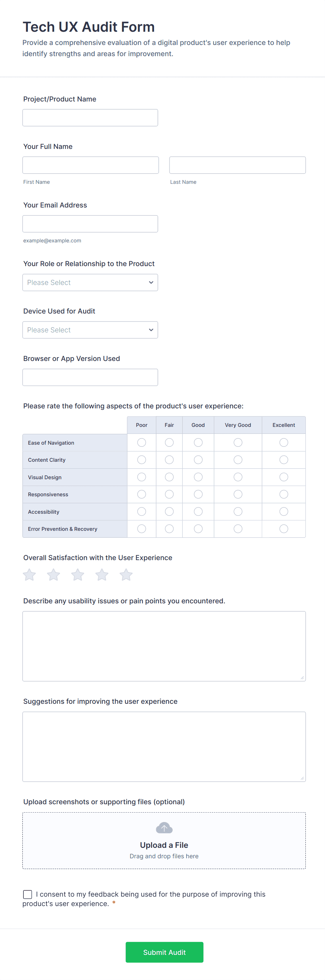Rate Visual Design as Poor
The image size is (325, 980).
141,477
